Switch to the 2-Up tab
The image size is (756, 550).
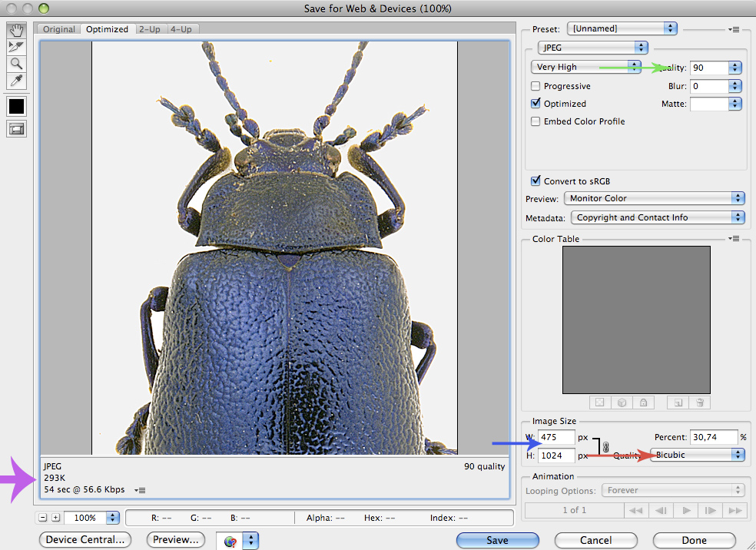click(x=151, y=29)
